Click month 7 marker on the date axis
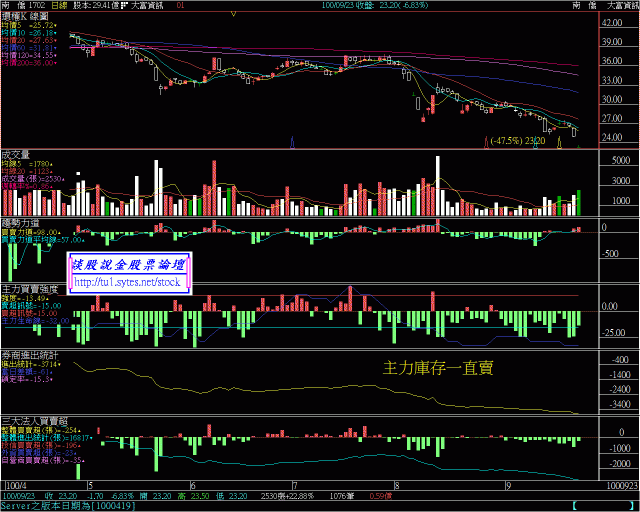 click(x=295, y=486)
